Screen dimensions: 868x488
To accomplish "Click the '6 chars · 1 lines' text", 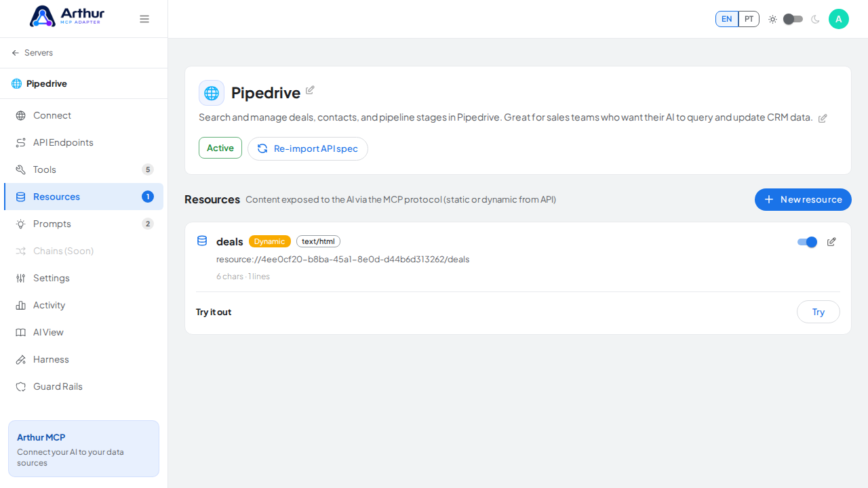I will pos(243,277).
